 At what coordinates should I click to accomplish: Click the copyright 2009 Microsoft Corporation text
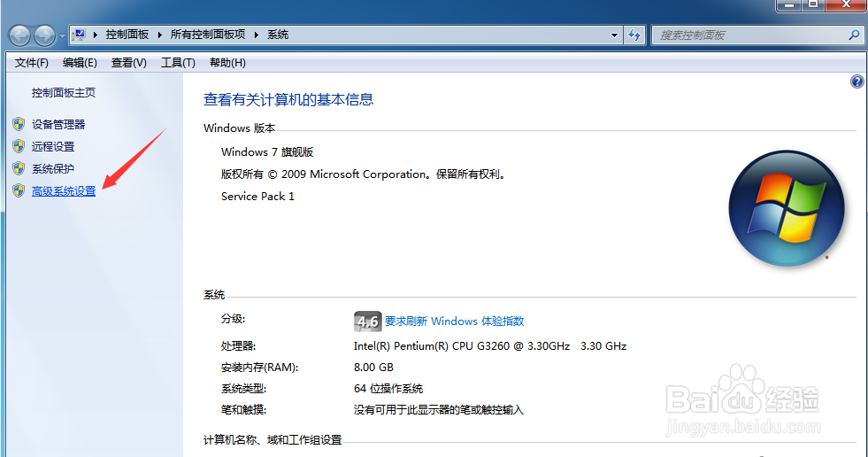363,174
